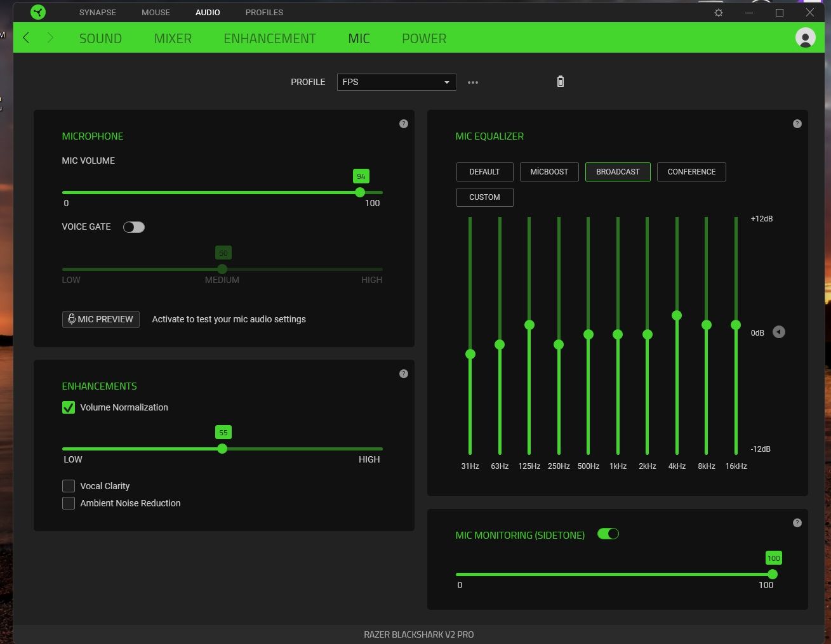This screenshot has height=644, width=831.
Task: Open the SYNAPSE top menu
Action: [98, 12]
